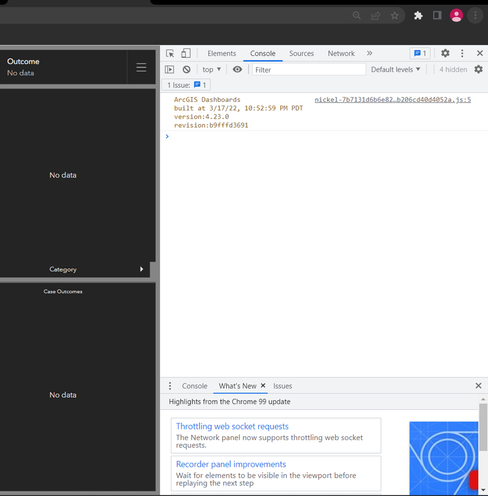Click the Chrome extensions puzzle icon
Screen dimensions: 488x496
pyautogui.click(x=418, y=15)
